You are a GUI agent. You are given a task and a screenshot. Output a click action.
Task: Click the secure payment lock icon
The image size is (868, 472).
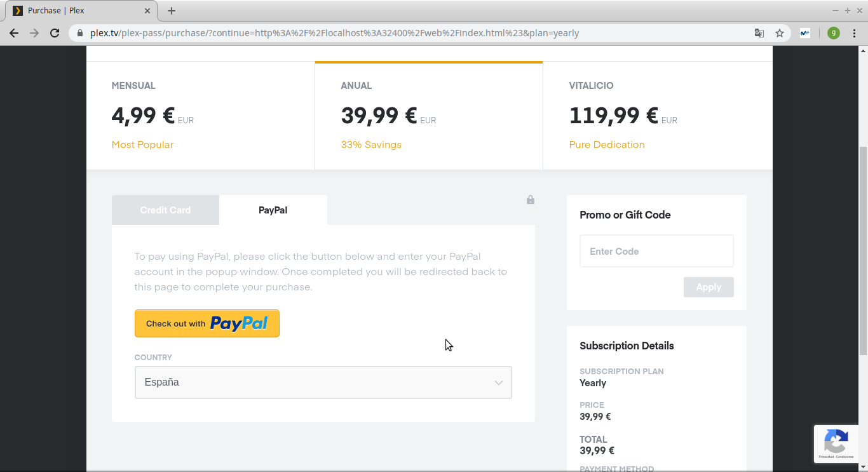pos(530,199)
